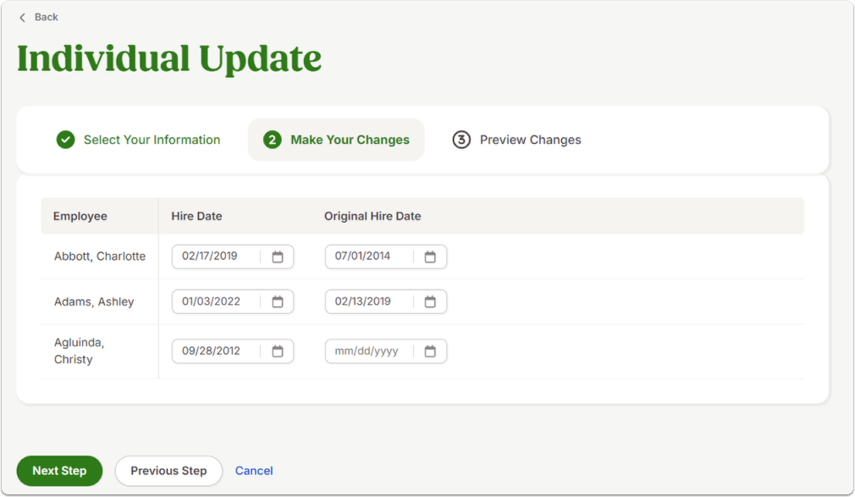This screenshot has width=855, height=497.
Task: Click the Employee column header
Action: coord(80,216)
